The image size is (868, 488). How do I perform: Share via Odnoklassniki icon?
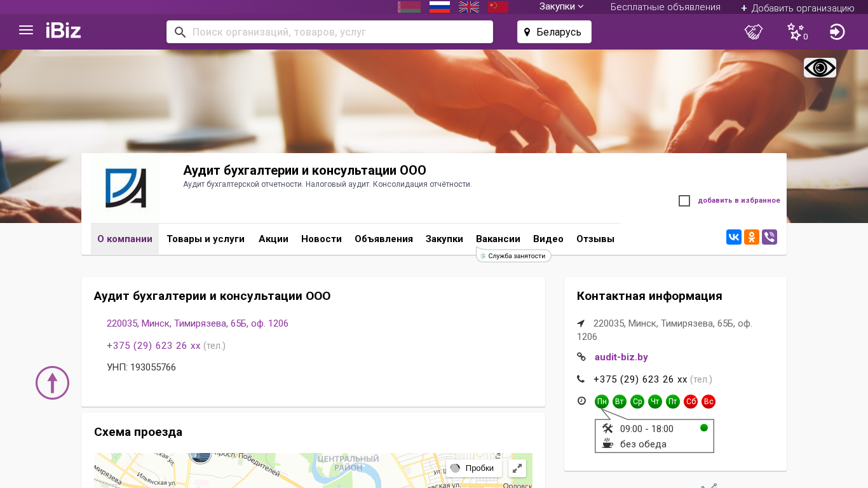click(x=752, y=238)
